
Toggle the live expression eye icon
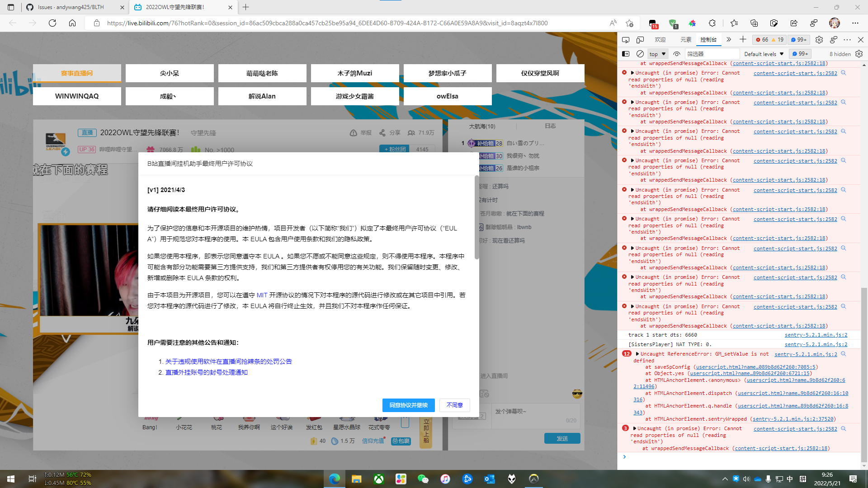pyautogui.click(x=677, y=53)
